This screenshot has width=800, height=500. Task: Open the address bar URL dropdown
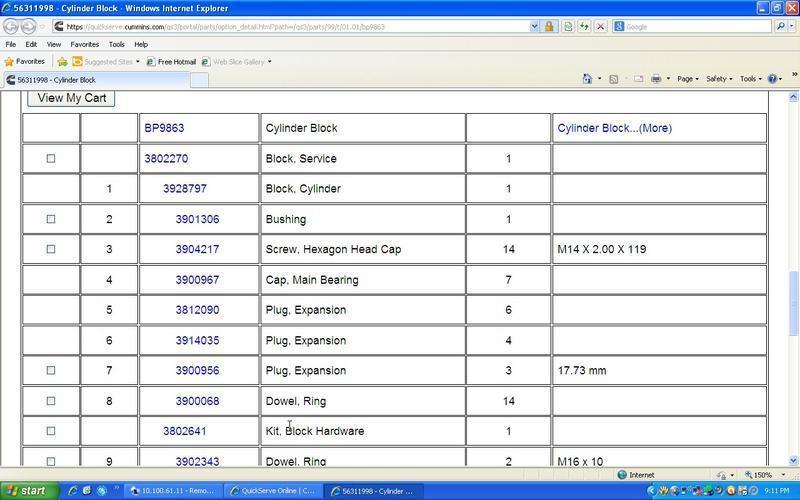point(534,27)
